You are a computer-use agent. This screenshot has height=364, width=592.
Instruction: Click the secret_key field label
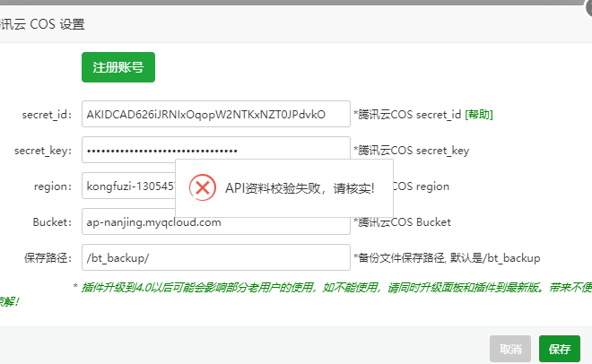point(43,151)
